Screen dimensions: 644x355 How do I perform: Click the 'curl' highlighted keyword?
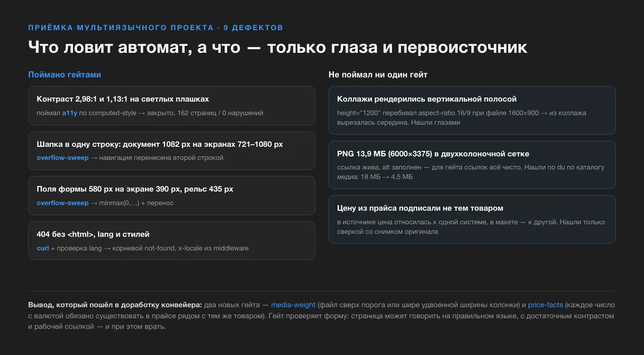(x=43, y=248)
